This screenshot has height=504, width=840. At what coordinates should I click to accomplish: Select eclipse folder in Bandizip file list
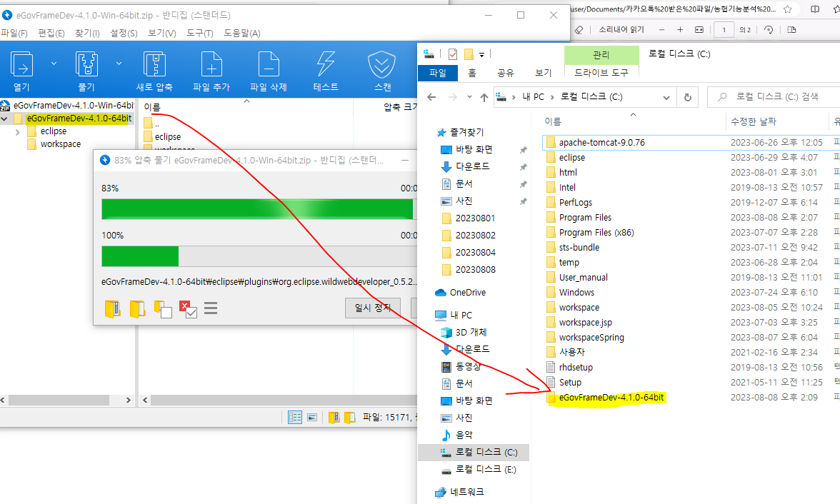coord(168,137)
